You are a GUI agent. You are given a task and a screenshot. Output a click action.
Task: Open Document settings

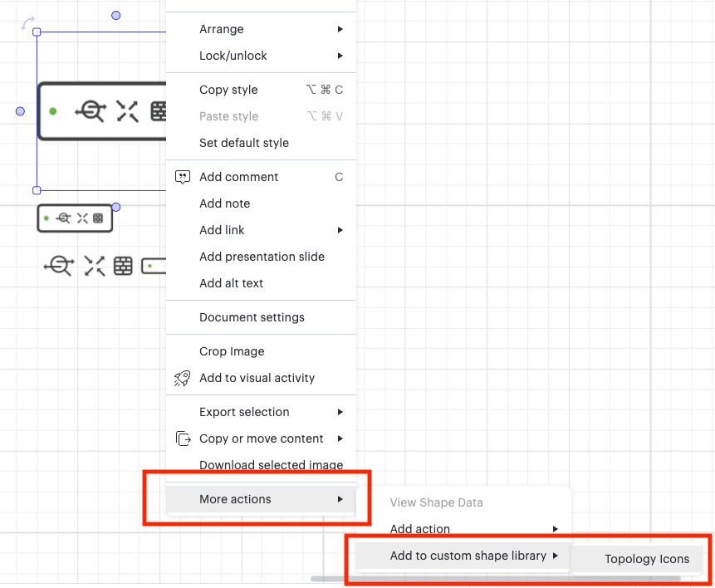[261, 317]
